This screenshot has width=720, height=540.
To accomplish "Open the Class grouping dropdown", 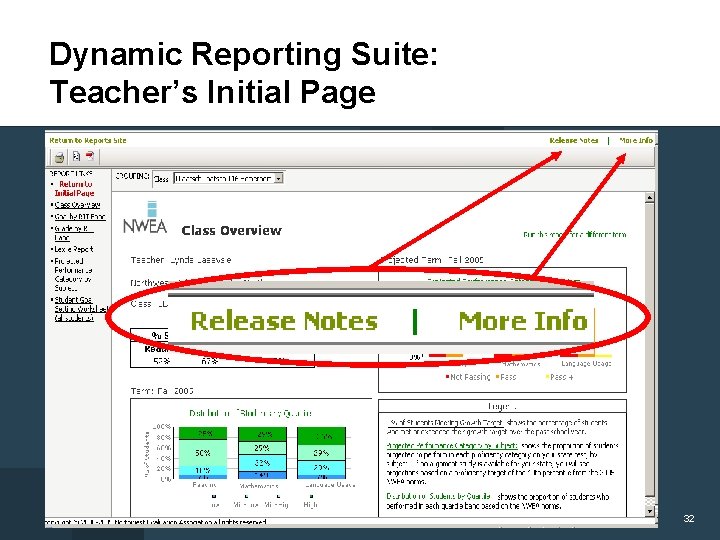I will (x=228, y=178).
